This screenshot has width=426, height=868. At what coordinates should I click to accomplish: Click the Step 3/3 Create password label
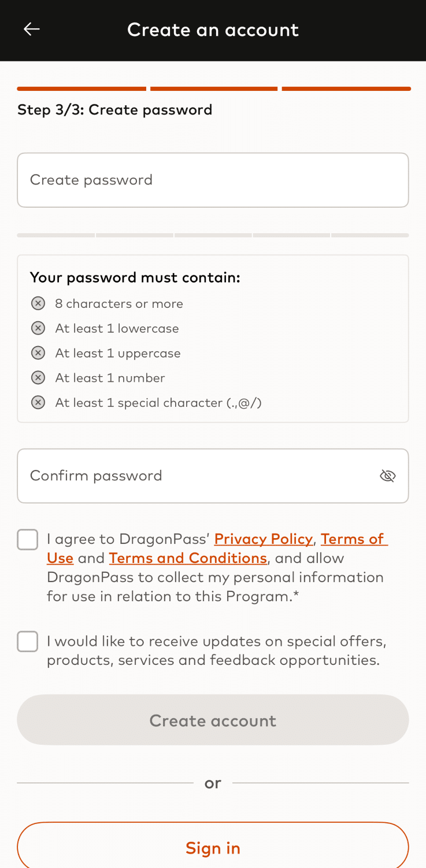coord(114,110)
